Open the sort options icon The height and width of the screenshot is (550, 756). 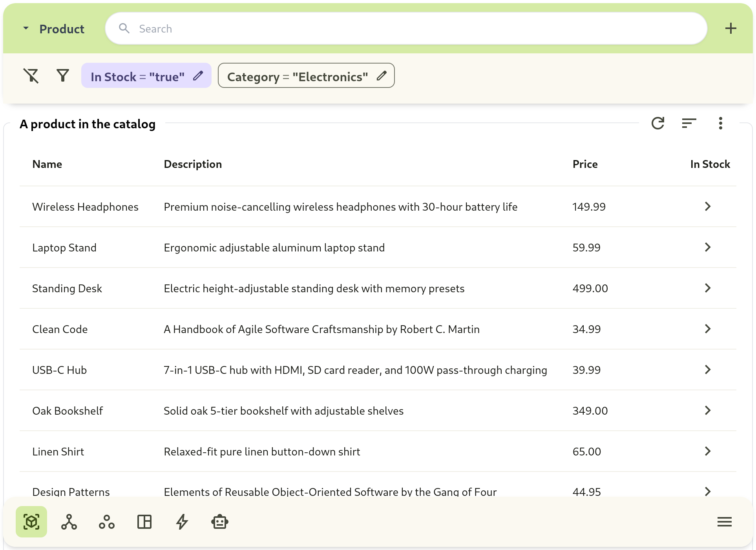coord(689,123)
